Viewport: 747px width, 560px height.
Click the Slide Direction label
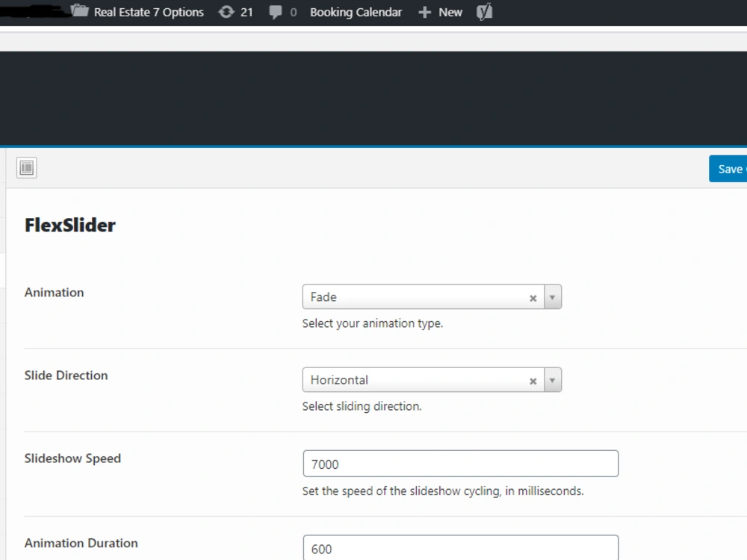(66, 376)
